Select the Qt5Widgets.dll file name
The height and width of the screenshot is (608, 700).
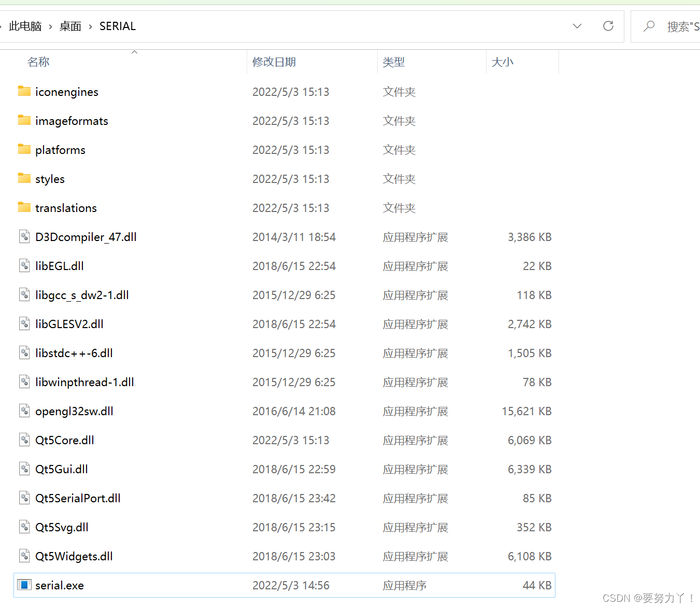click(74, 556)
